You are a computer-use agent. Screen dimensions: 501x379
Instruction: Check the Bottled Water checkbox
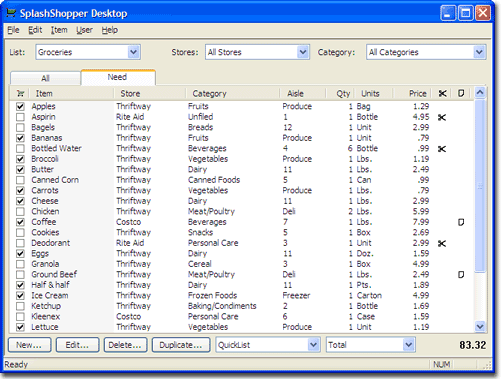[x=20, y=148]
